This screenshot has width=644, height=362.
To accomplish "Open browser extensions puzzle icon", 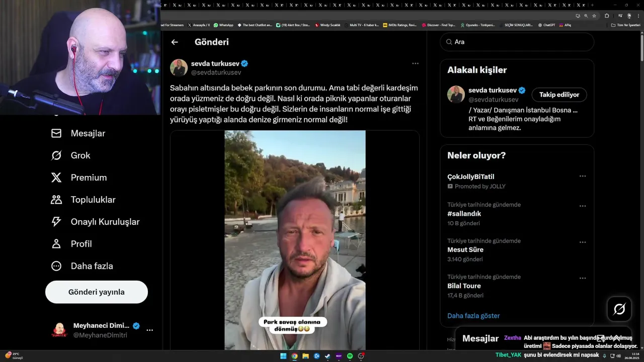I will tap(607, 16).
